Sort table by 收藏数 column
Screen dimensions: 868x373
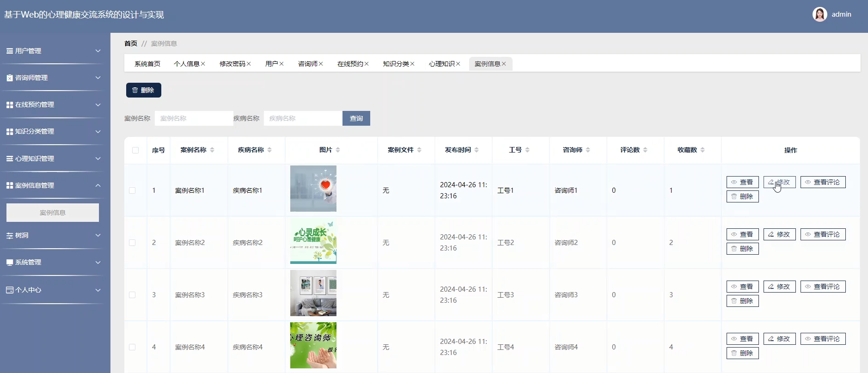coord(703,150)
